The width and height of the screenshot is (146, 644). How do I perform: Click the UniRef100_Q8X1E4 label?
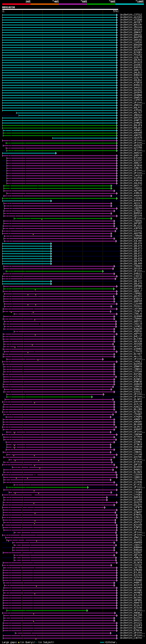(x=131, y=268)
